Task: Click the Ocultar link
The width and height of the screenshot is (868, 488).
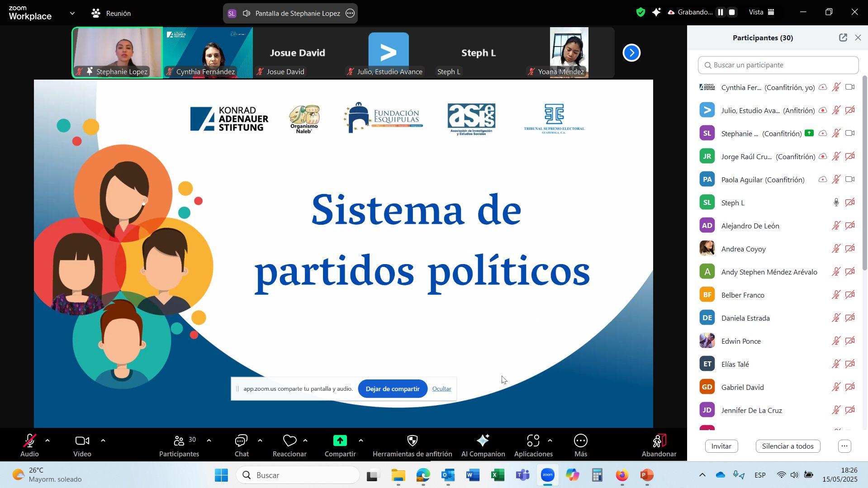Action: tap(441, 389)
